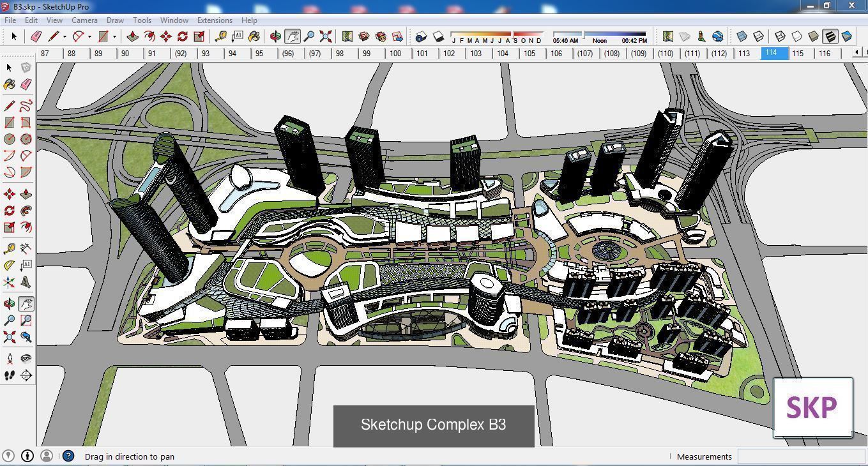
Task: Activate the Walk footprints tool
Action: [x=9, y=375]
